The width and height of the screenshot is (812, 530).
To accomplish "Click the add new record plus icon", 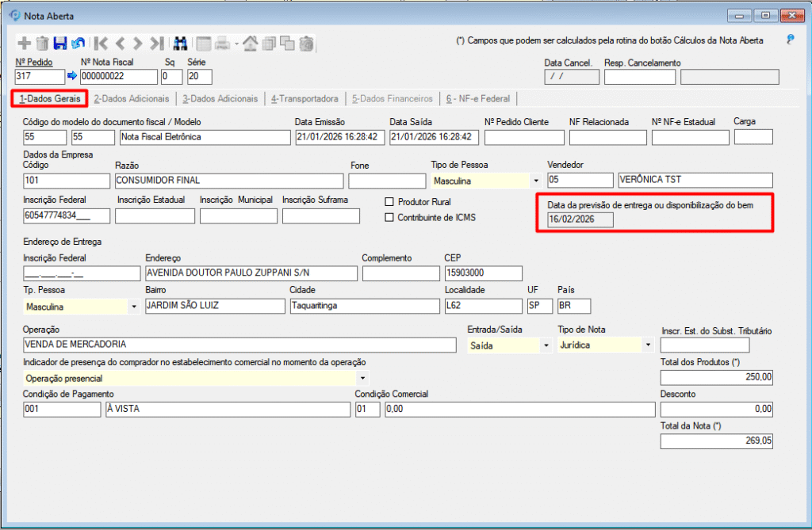I will coord(24,43).
